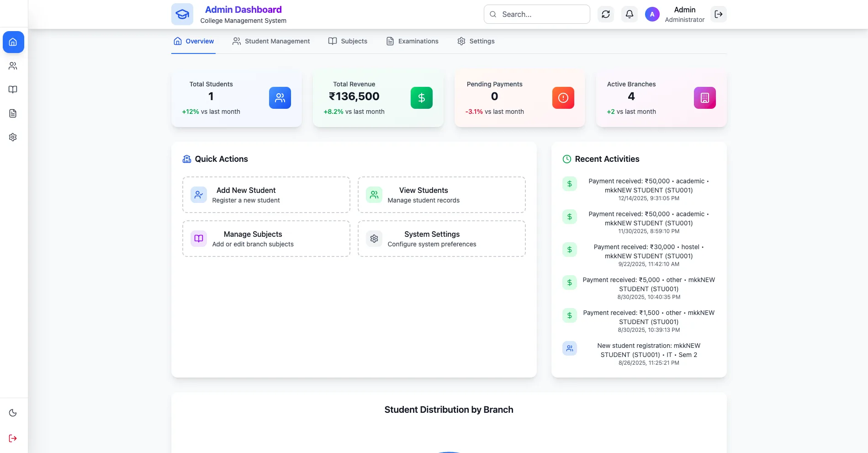This screenshot has height=453, width=868.
Task: Go to the Examinations tab
Action: tap(412, 41)
